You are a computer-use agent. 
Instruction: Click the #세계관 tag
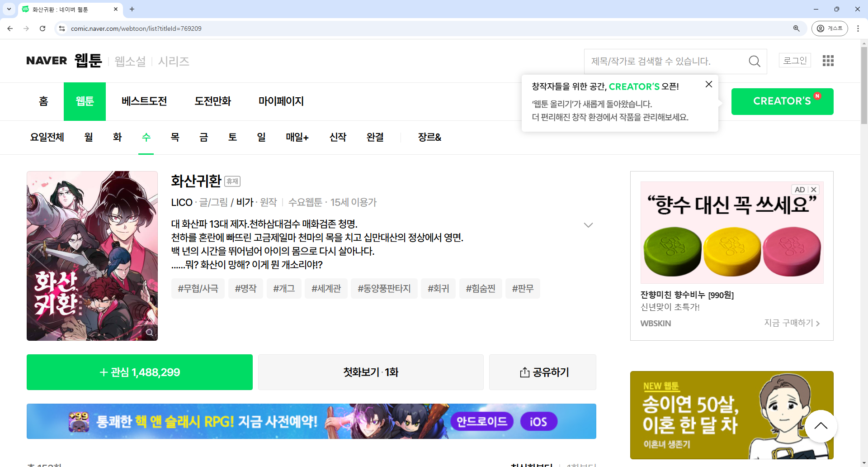(x=326, y=288)
